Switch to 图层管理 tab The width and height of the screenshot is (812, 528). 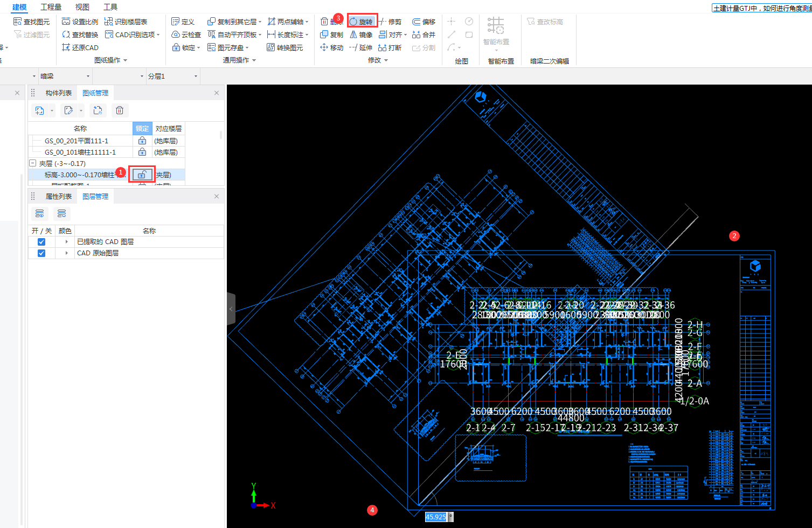click(95, 196)
